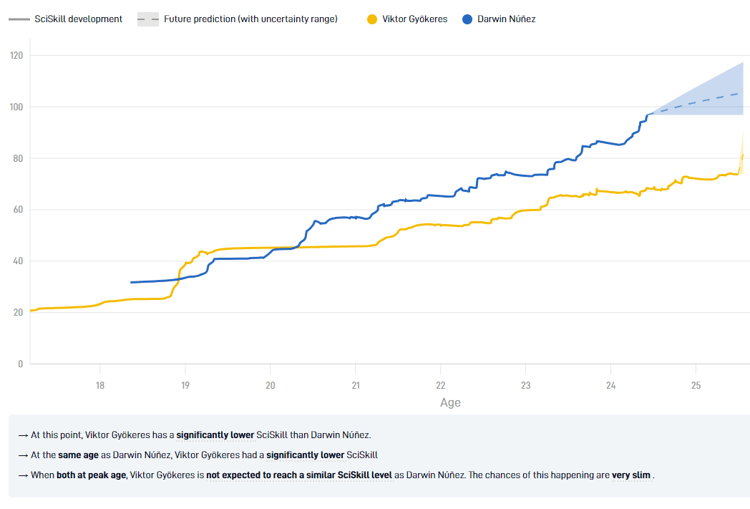Click the blue Darwin Núñez legend dot

[x=467, y=19]
